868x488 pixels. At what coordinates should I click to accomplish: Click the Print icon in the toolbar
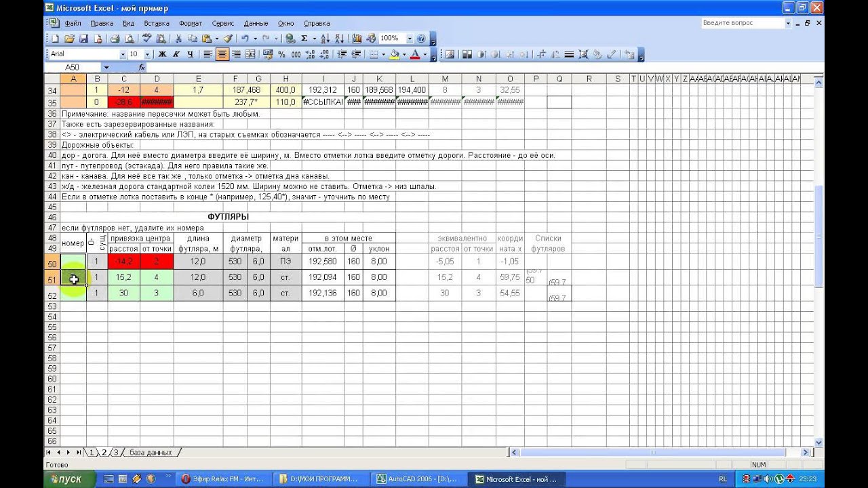[x=115, y=39]
